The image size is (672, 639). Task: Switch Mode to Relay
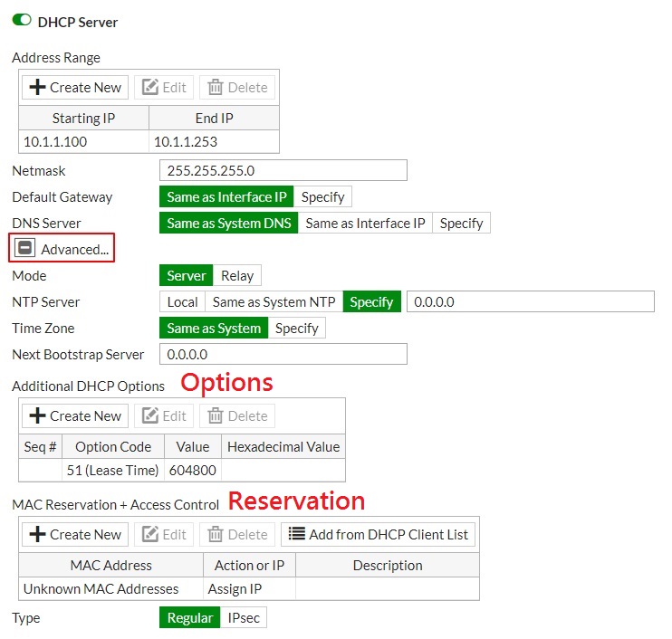(238, 275)
